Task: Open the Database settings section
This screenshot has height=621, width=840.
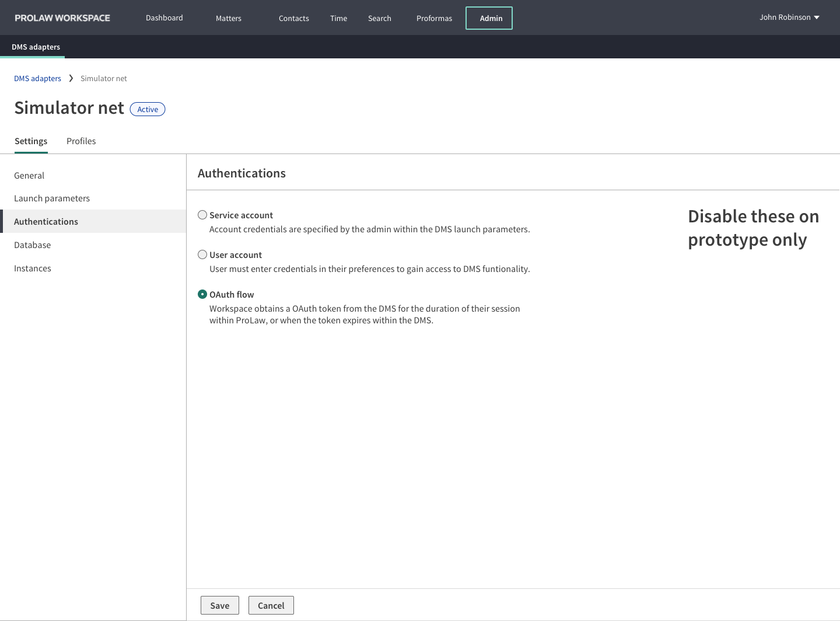Action: tap(32, 245)
